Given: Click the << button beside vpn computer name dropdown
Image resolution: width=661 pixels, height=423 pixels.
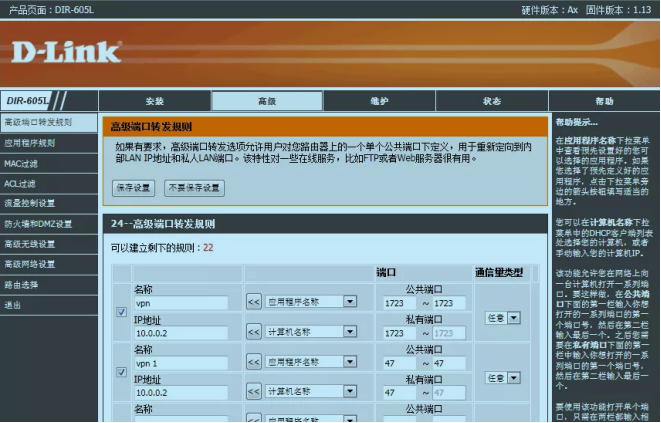Looking at the screenshot, I should coord(254,332).
